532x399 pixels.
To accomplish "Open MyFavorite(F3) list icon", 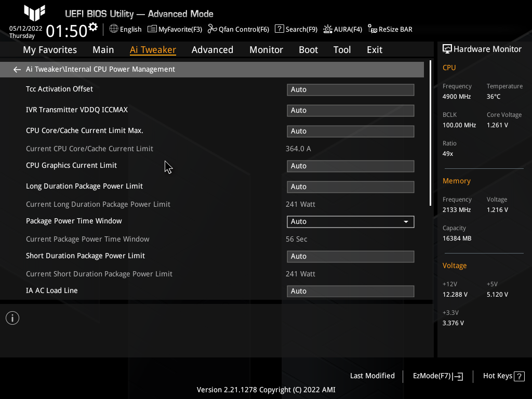I will tap(152, 29).
